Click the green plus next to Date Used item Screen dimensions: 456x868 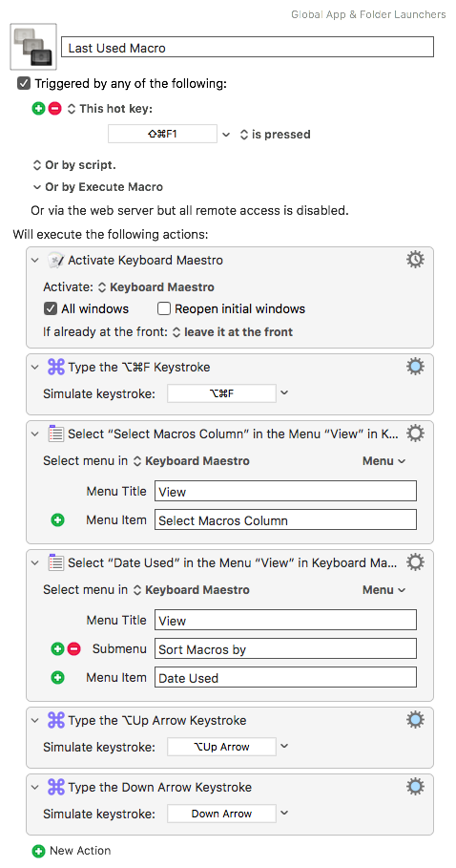point(57,678)
